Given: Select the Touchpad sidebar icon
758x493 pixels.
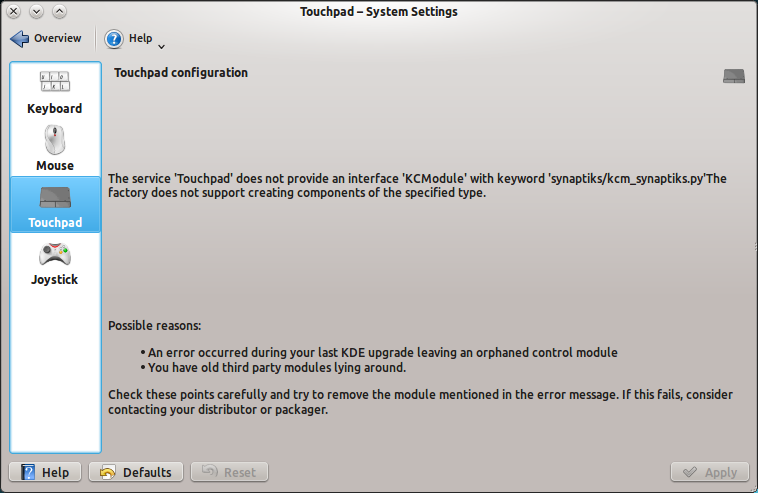Looking at the screenshot, I should click(55, 197).
